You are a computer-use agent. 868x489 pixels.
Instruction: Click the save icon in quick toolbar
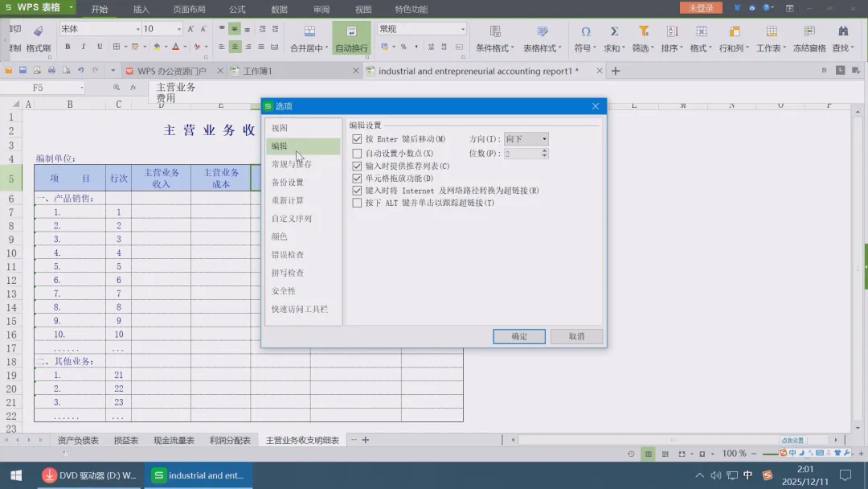(23, 70)
